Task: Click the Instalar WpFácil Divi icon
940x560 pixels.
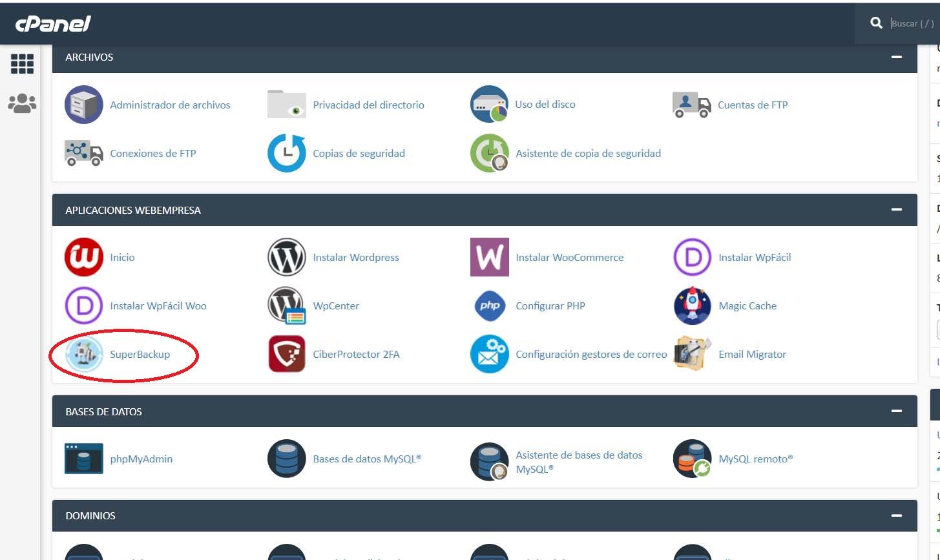Action: click(x=693, y=257)
